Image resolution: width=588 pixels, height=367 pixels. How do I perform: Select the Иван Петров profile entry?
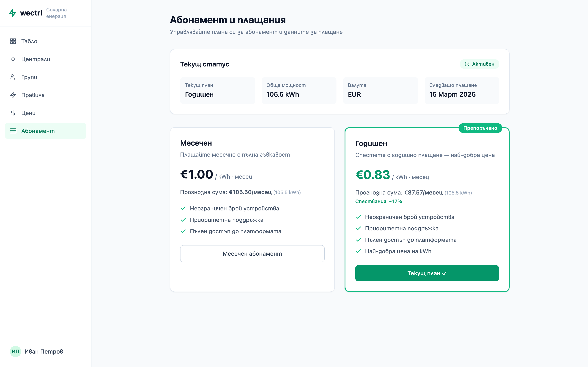(x=44, y=351)
